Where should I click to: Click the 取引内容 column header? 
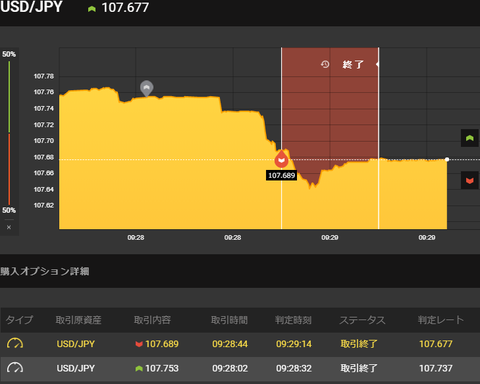152,320
